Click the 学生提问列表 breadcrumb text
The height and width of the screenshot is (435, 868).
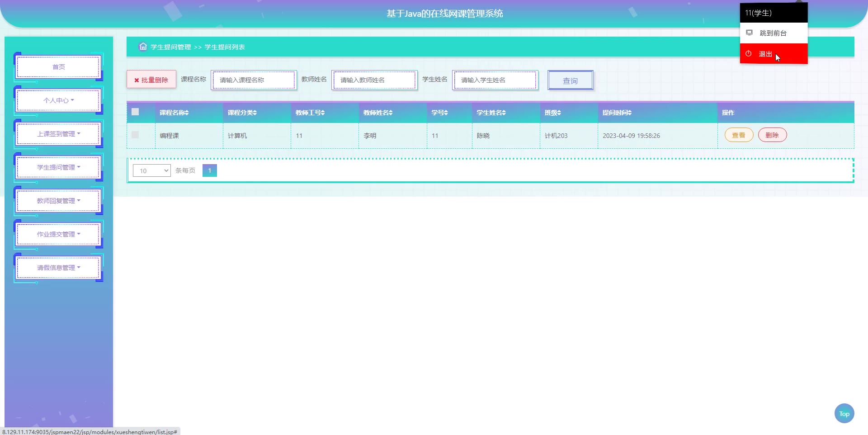(225, 47)
